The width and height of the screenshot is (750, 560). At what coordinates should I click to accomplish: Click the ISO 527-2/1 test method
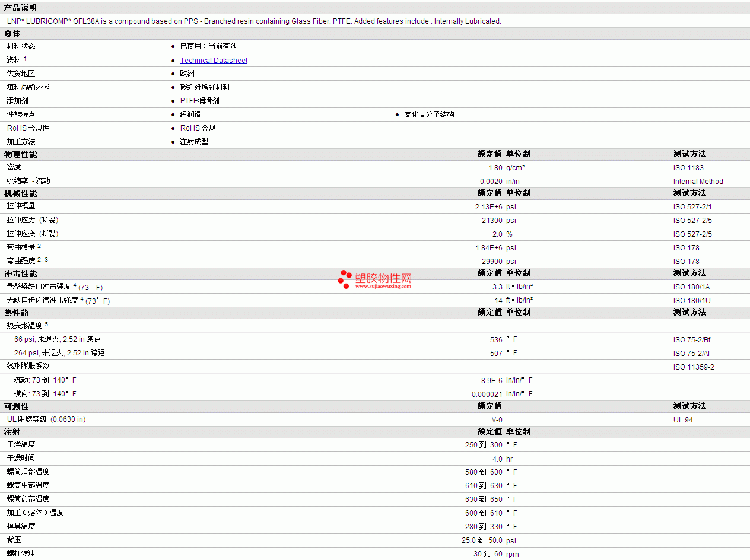click(x=692, y=207)
